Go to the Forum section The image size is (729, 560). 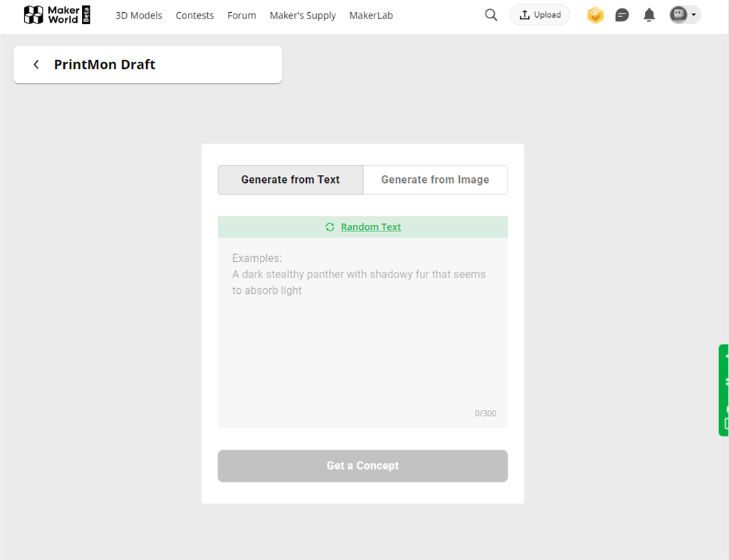(x=241, y=15)
